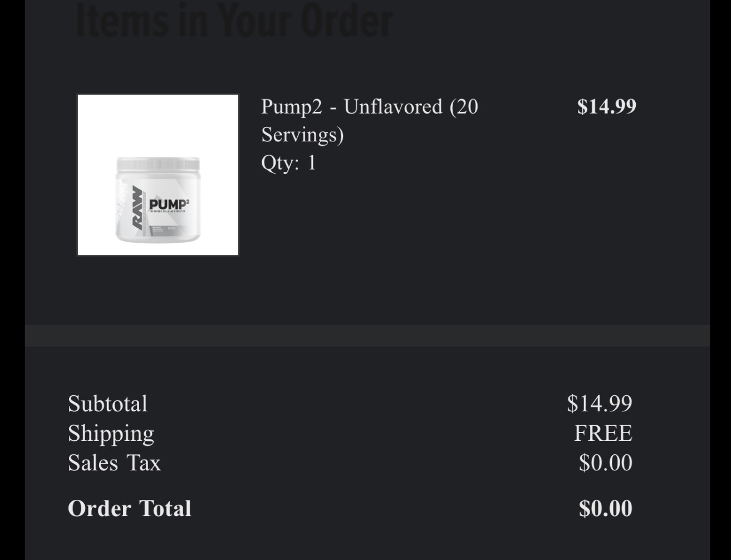Click the RAW logo on the jar
This screenshot has width=731, height=560.
(137, 208)
